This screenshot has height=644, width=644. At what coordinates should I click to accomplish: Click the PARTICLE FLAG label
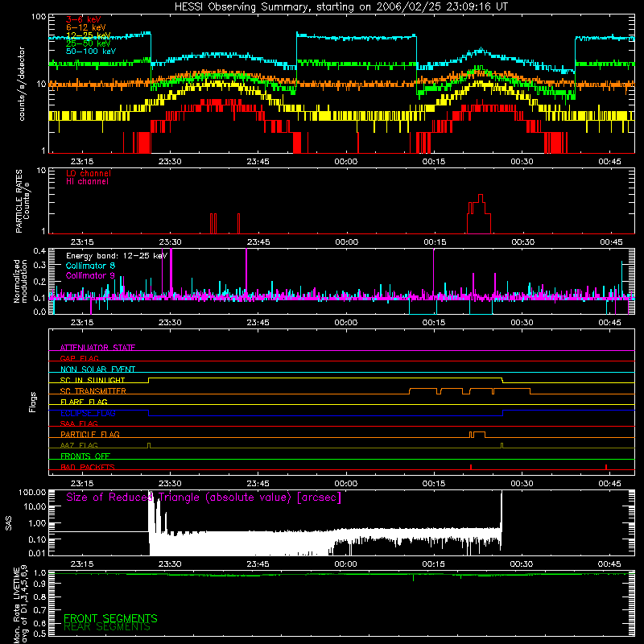90,434
